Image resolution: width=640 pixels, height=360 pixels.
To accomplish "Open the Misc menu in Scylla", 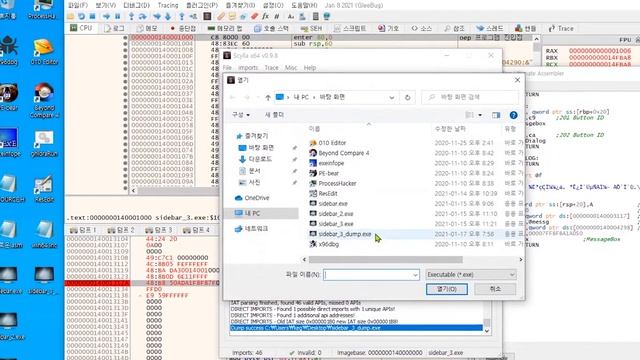I will click(291, 68).
